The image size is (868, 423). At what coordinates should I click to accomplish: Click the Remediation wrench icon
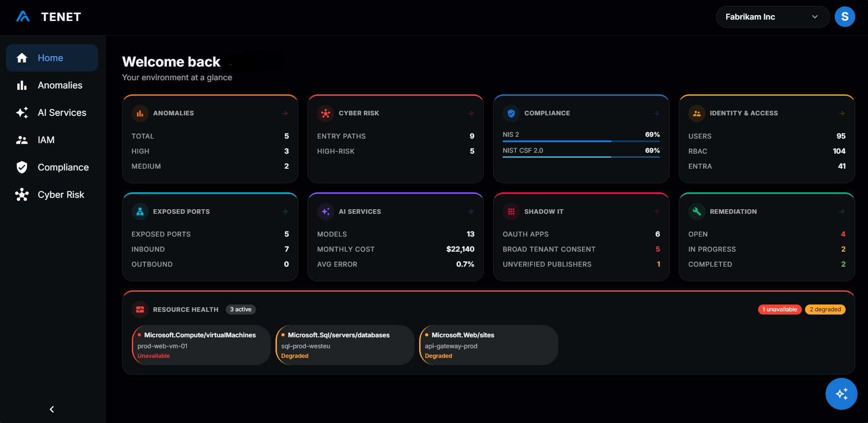(696, 211)
